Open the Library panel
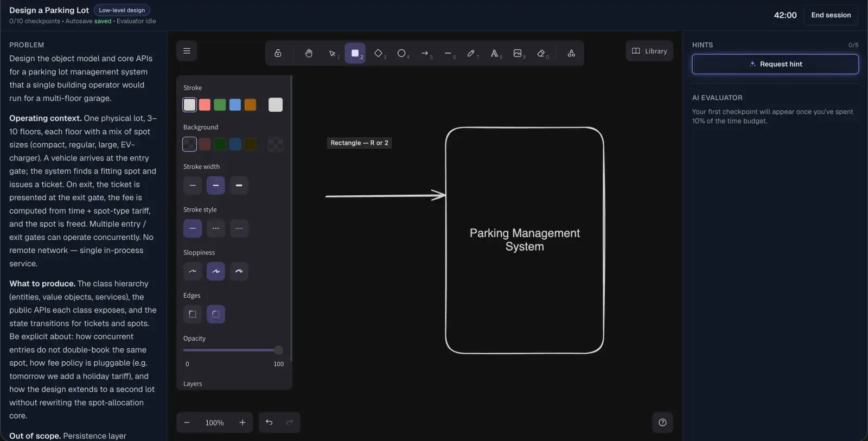 coord(649,51)
